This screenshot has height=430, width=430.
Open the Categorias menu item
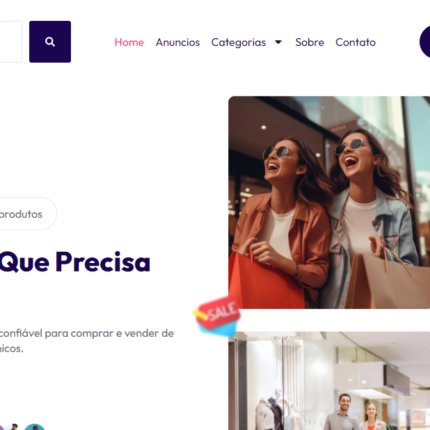tap(239, 42)
